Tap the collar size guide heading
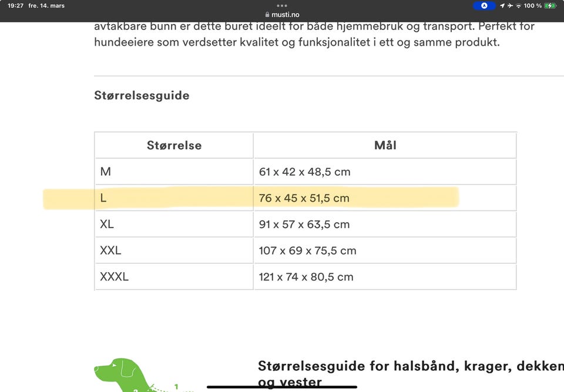The width and height of the screenshot is (564, 392). coord(411,374)
